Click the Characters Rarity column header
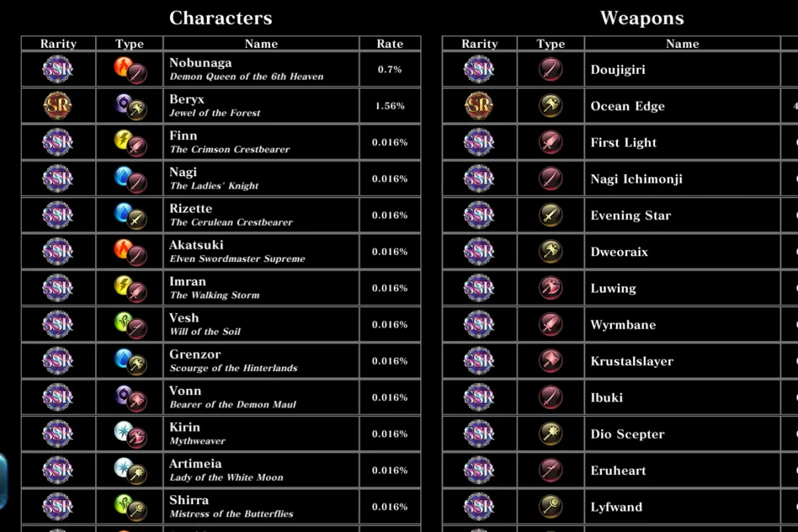The height and width of the screenshot is (532, 798). coord(59,44)
